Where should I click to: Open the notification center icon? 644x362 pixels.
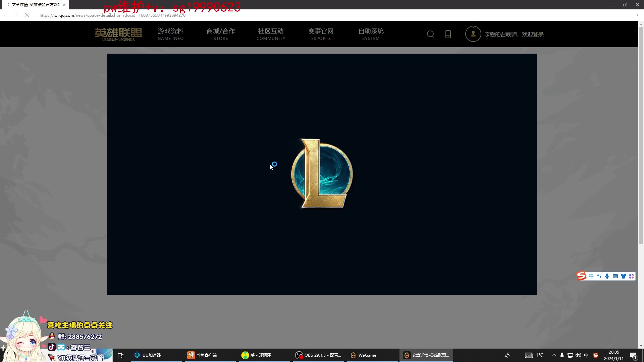click(633, 355)
